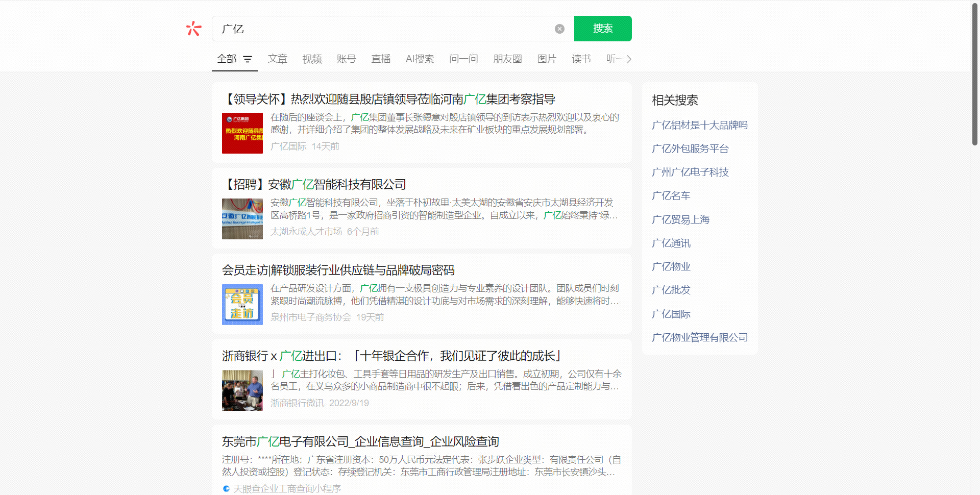Search related term 广亿物业

click(x=671, y=266)
